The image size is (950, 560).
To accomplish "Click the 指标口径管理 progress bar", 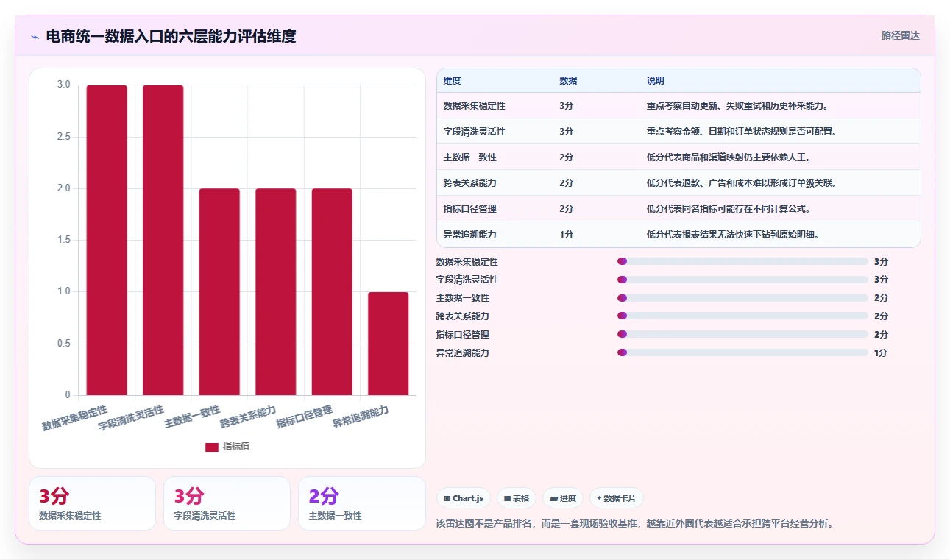I will [x=743, y=334].
